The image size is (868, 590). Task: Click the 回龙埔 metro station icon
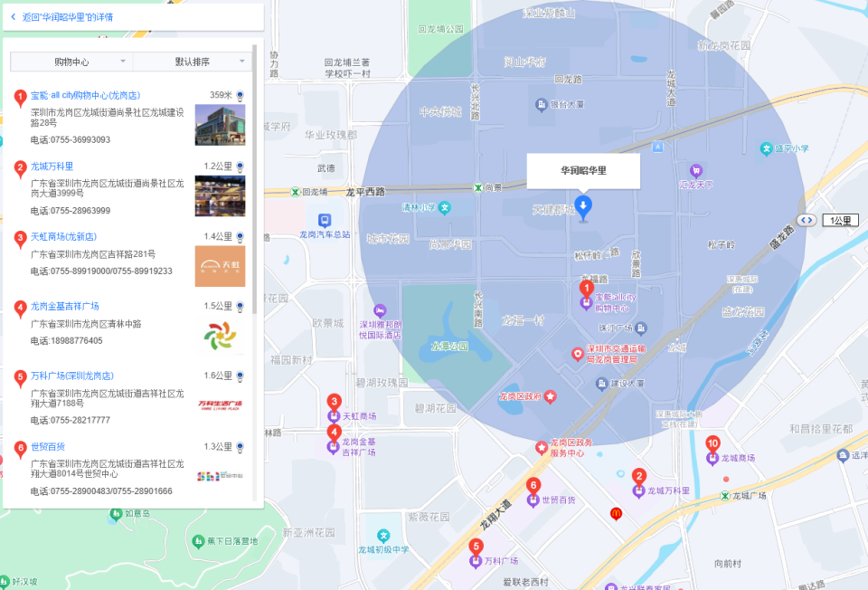tap(293, 191)
